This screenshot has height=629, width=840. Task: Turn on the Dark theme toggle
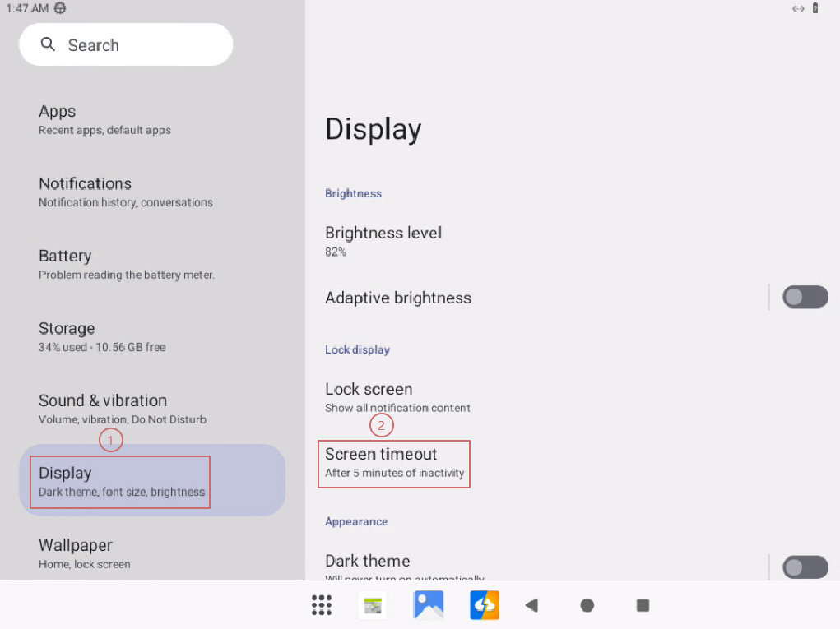[805, 567]
